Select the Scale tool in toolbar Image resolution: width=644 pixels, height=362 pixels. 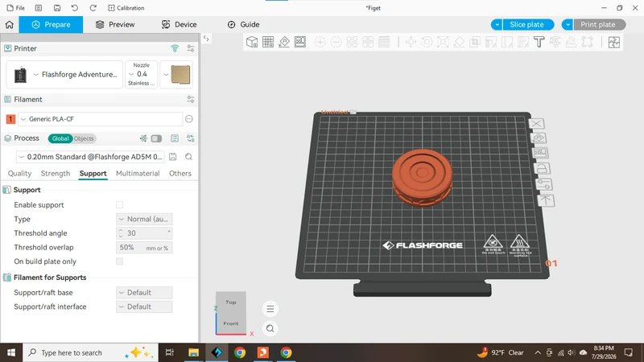[443, 42]
